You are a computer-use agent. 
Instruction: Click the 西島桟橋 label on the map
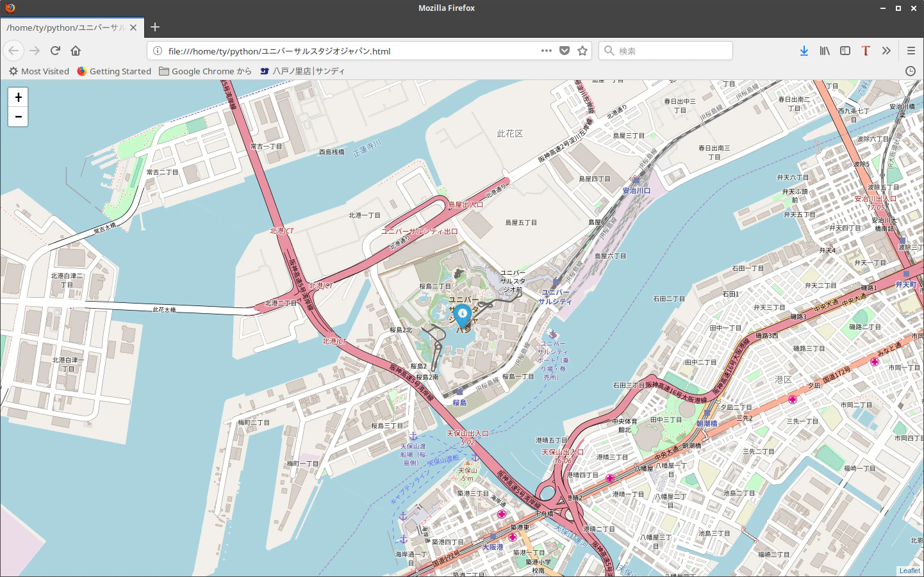click(332, 152)
